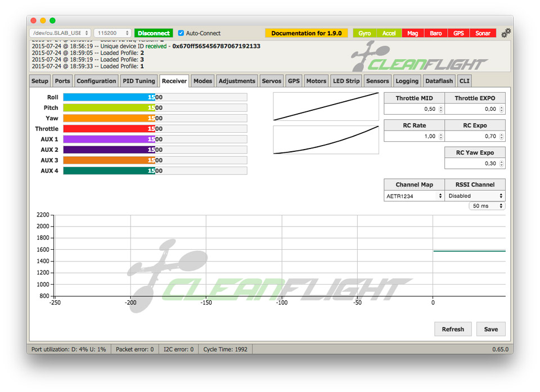Switch to the Setup tab

[40, 81]
